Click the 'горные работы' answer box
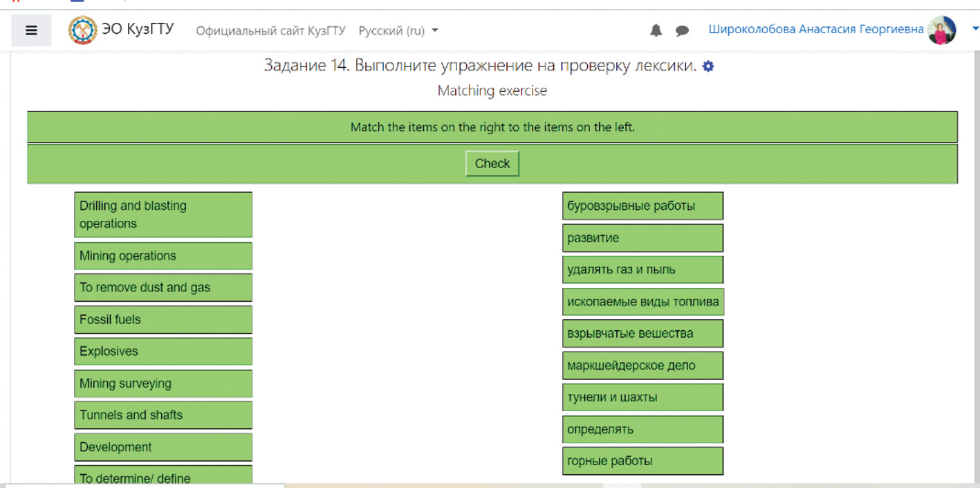The height and width of the screenshot is (488, 980). [x=642, y=461]
